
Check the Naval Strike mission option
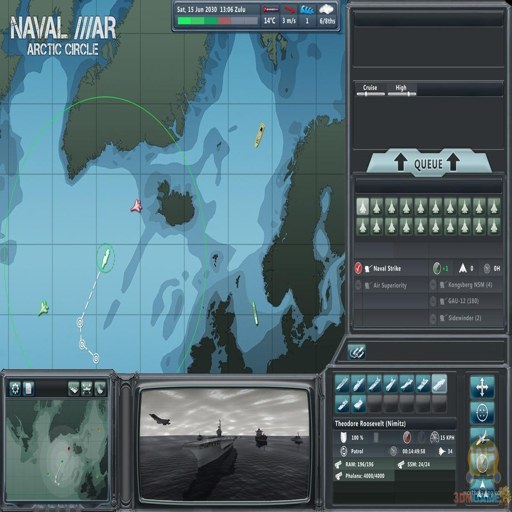click(x=358, y=268)
